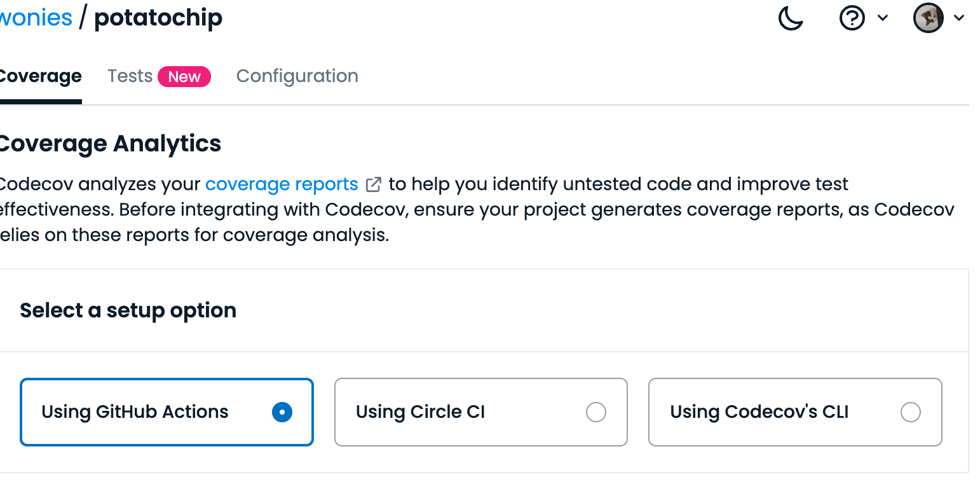Select the Using Circle CI radio button

(x=596, y=412)
